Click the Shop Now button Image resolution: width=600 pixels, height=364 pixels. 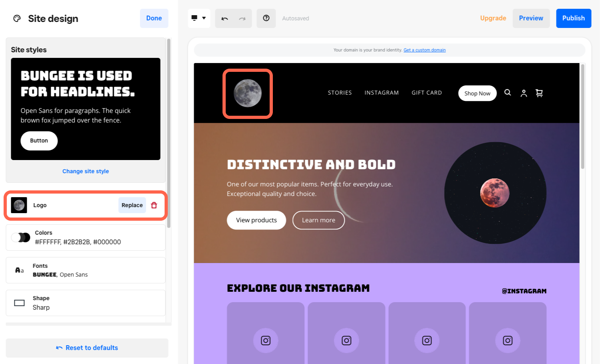pyautogui.click(x=477, y=93)
